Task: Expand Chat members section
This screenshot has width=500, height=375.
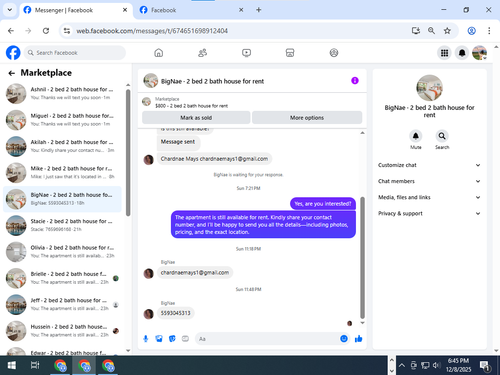Action: pos(429,181)
